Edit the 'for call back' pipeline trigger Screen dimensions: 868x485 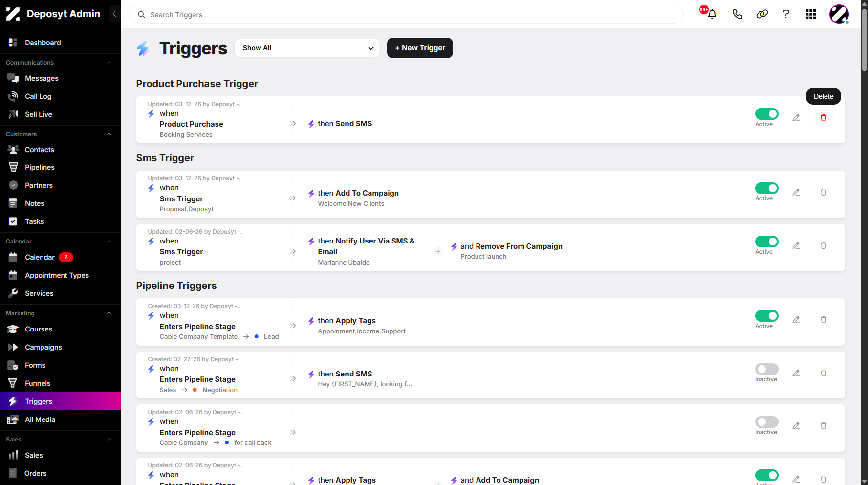[x=796, y=426]
